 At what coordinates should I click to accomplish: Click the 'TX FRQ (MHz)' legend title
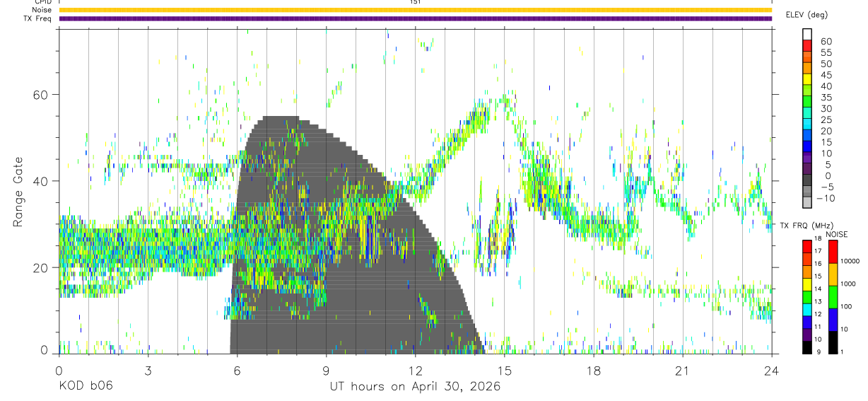(806, 226)
